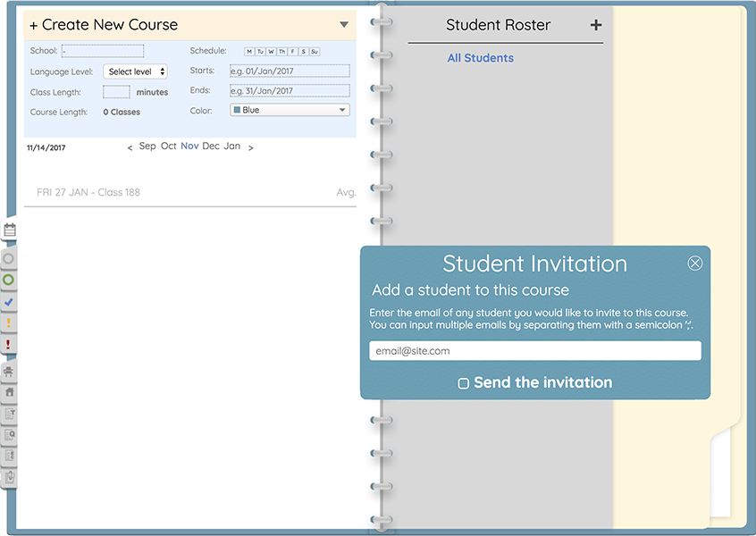
Task: Open the Language Level select dropdown
Action: click(136, 71)
